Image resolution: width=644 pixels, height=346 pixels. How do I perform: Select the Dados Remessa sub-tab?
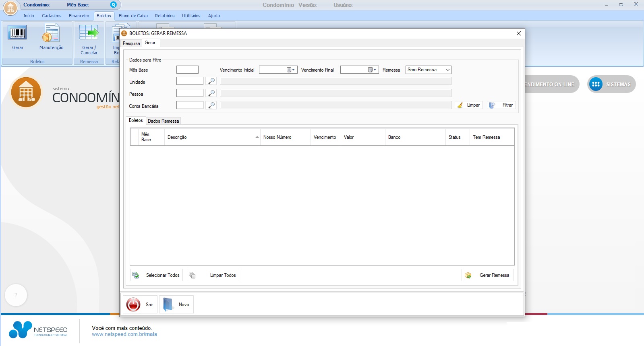163,121
